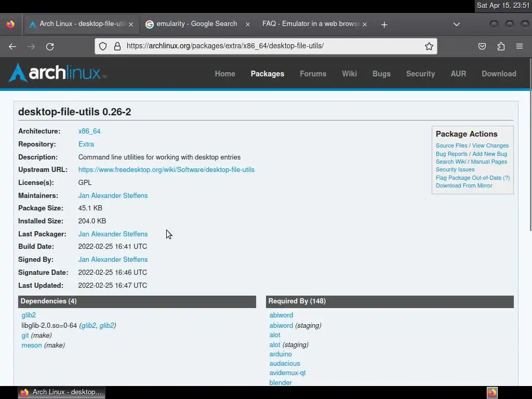Open Wiki from the navbar

click(349, 74)
